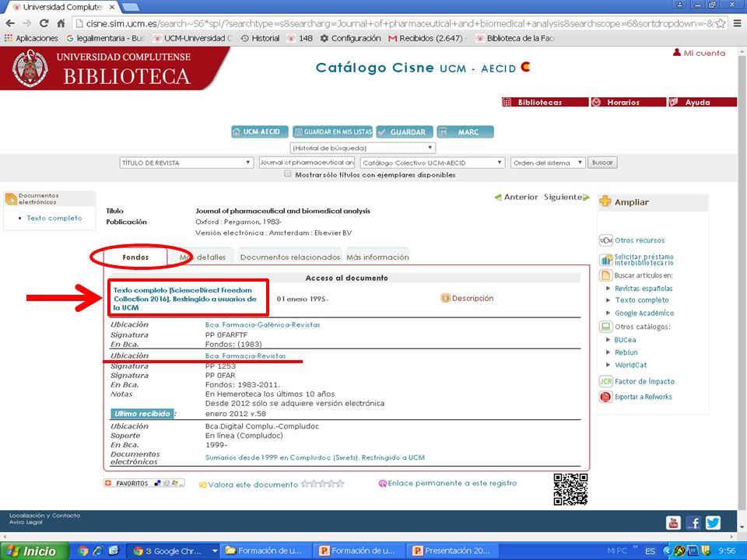Click the browser back arrow

click(x=10, y=23)
